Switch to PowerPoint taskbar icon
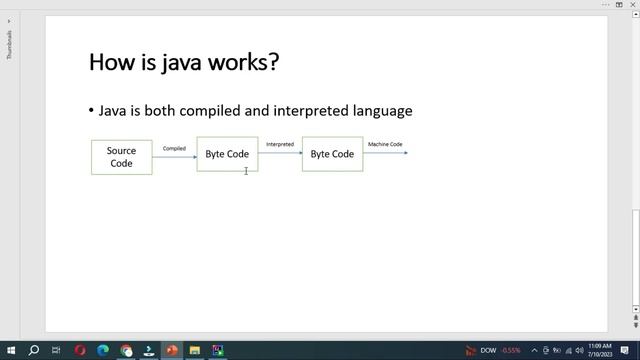 click(x=172, y=350)
